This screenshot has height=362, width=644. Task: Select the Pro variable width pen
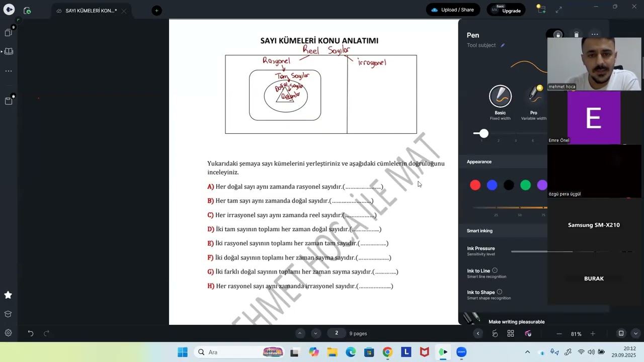pos(534,97)
